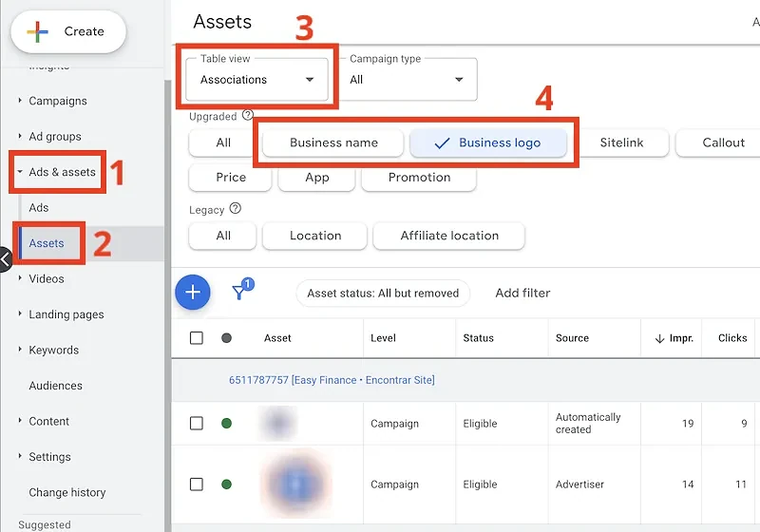
Task: Sort by Impr. column arrow
Action: 659,339
